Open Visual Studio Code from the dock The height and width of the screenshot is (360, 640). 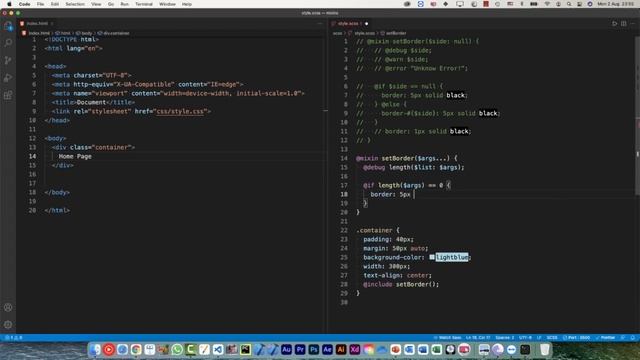[x=218, y=349]
